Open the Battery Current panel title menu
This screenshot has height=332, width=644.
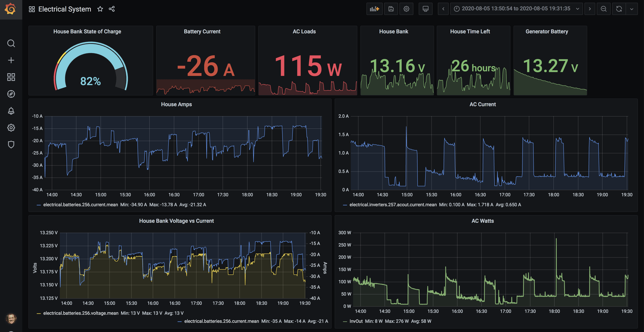coord(202,31)
